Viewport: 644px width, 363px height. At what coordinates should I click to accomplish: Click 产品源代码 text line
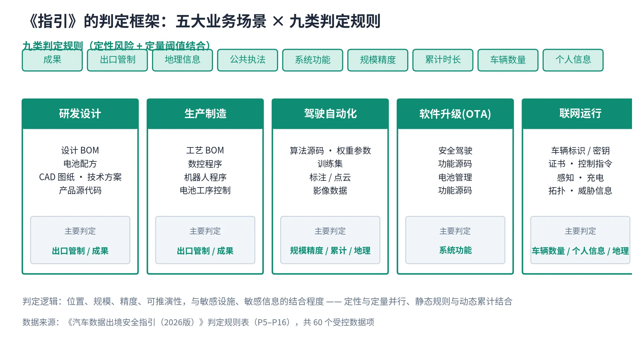coord(80,191)
